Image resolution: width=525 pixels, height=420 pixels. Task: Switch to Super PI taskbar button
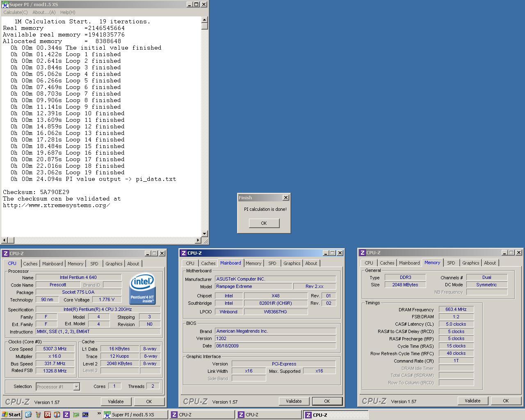135,415
